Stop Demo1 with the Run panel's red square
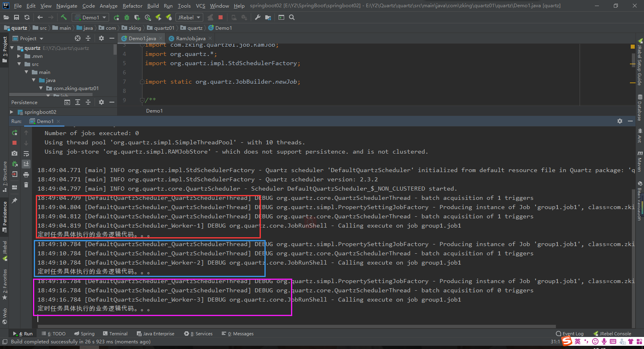644x349 pixels. click(x=14, y=143)
